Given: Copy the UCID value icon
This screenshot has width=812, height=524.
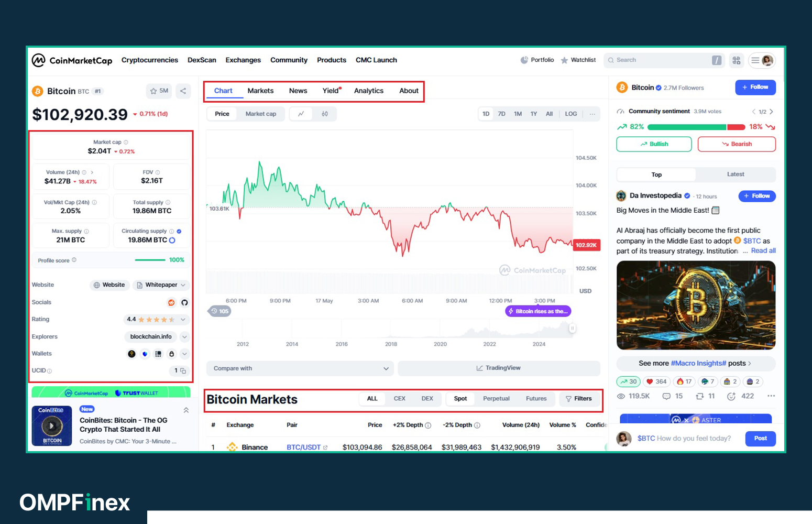Looking at the screenshot, I should pyautogui.click(x=183, y=370).
